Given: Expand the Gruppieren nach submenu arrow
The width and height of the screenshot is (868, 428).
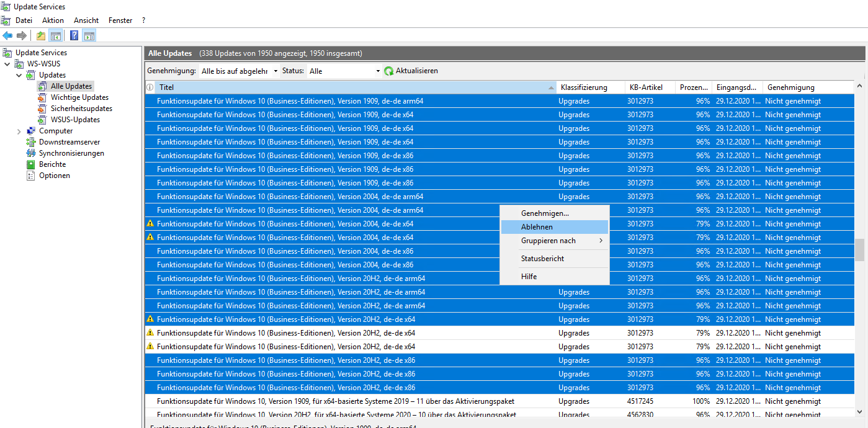Looking at the screenshot, I should click(601, 241).
